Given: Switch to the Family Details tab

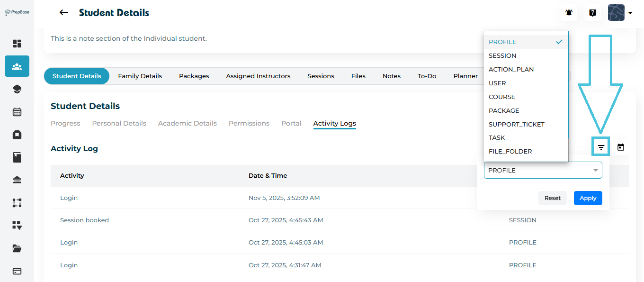Looking at the screenshot, I should pos(140,76).
